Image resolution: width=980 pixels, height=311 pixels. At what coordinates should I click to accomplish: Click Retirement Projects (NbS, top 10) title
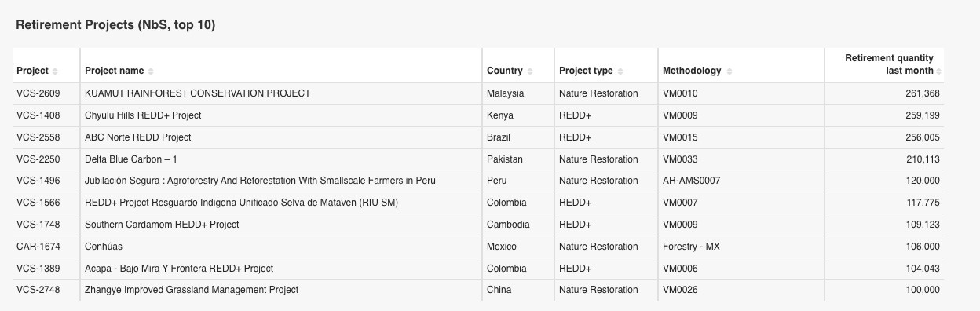click(x=115, y=25)
